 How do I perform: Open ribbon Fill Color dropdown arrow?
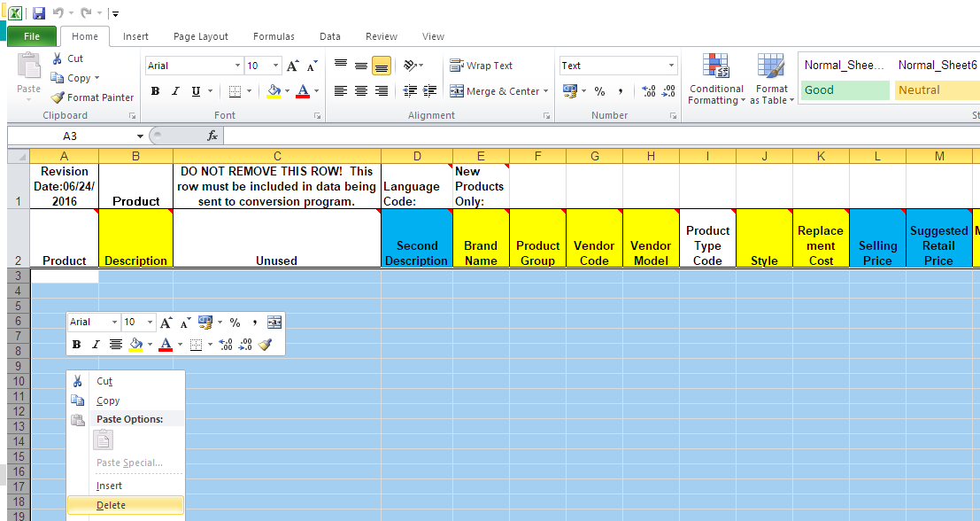287,91
